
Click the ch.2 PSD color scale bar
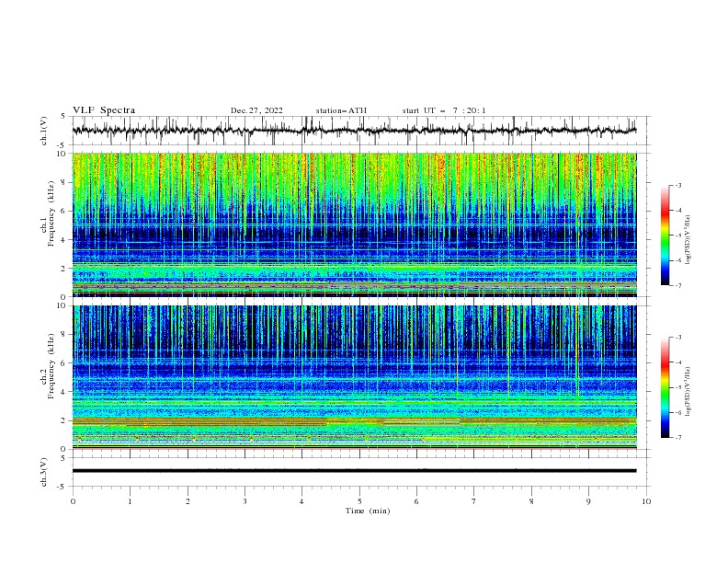665,387
